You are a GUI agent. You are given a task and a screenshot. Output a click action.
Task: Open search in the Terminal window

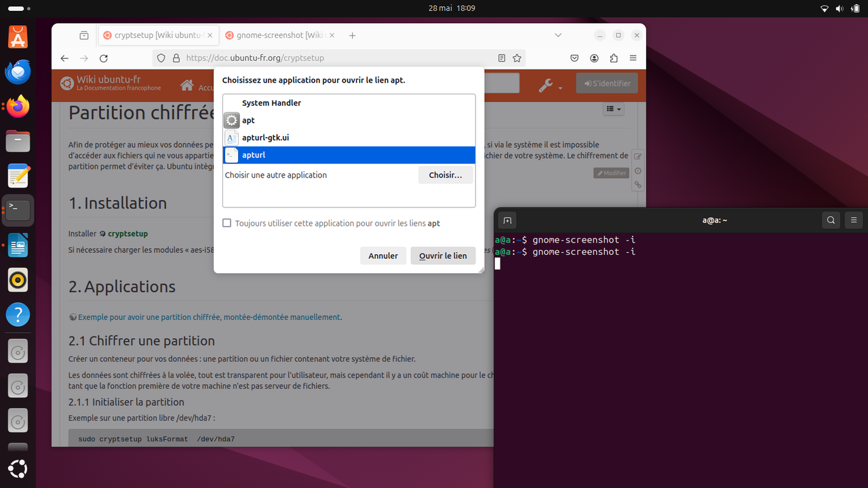click(831, 220)
